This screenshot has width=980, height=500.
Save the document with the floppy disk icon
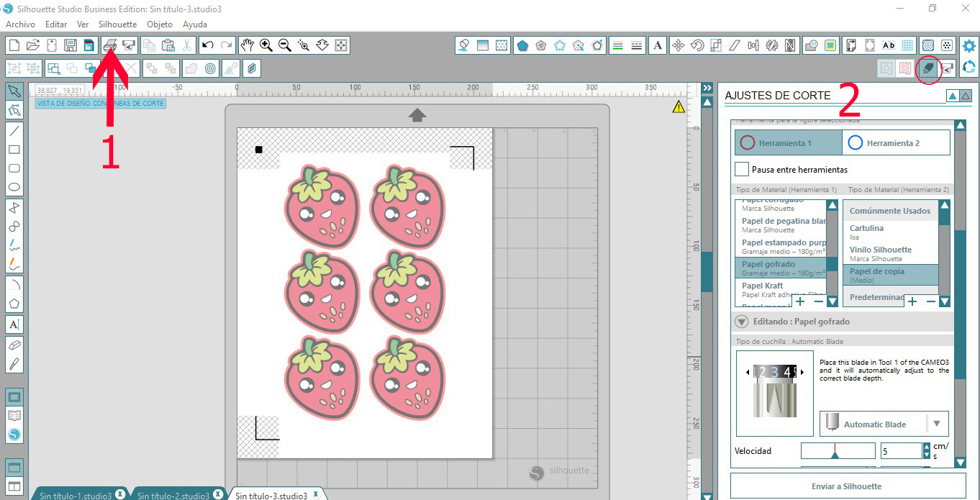(x=71, y=45)
